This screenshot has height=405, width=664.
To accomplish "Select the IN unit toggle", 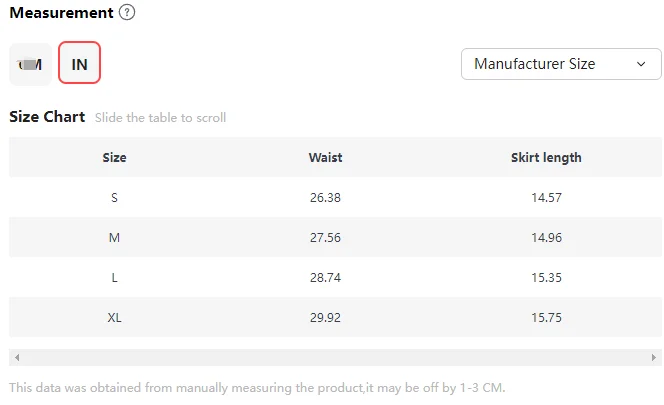I will coord(80,64).
